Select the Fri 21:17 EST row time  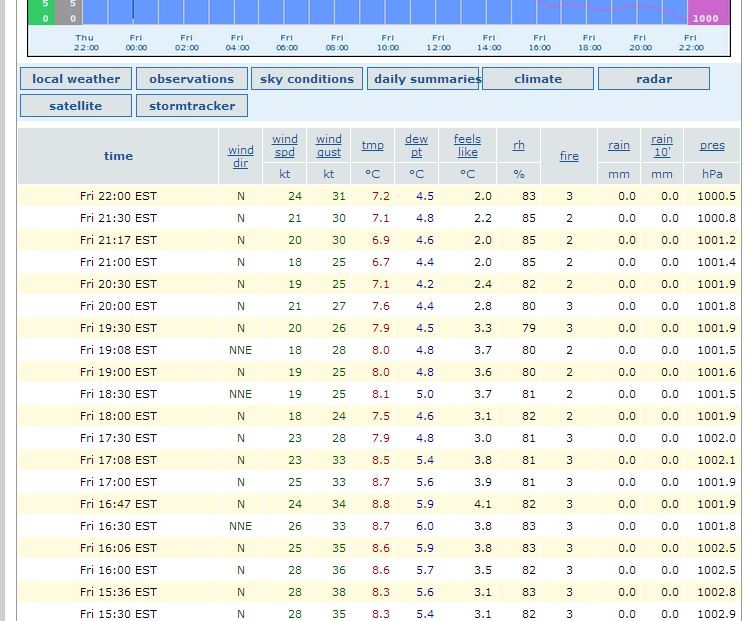118,240
